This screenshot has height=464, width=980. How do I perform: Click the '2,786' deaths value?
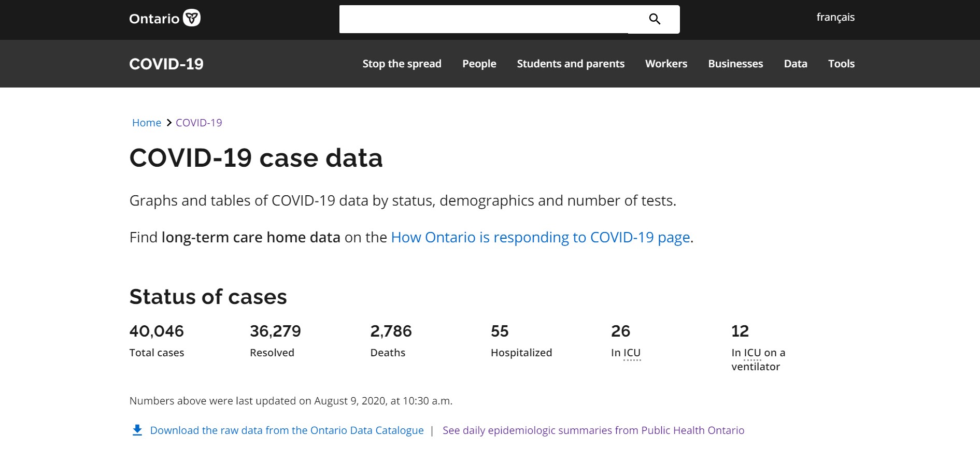[x=391, y=331]
